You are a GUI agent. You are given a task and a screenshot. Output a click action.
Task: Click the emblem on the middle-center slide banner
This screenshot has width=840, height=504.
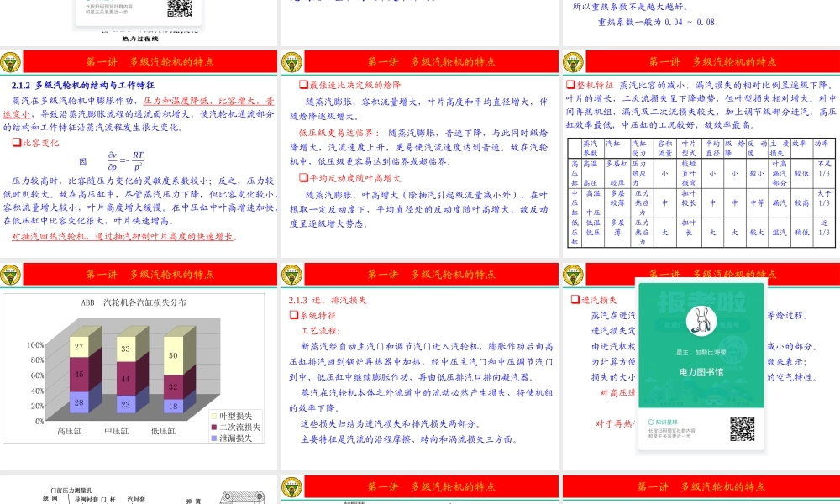pos(290,274)
